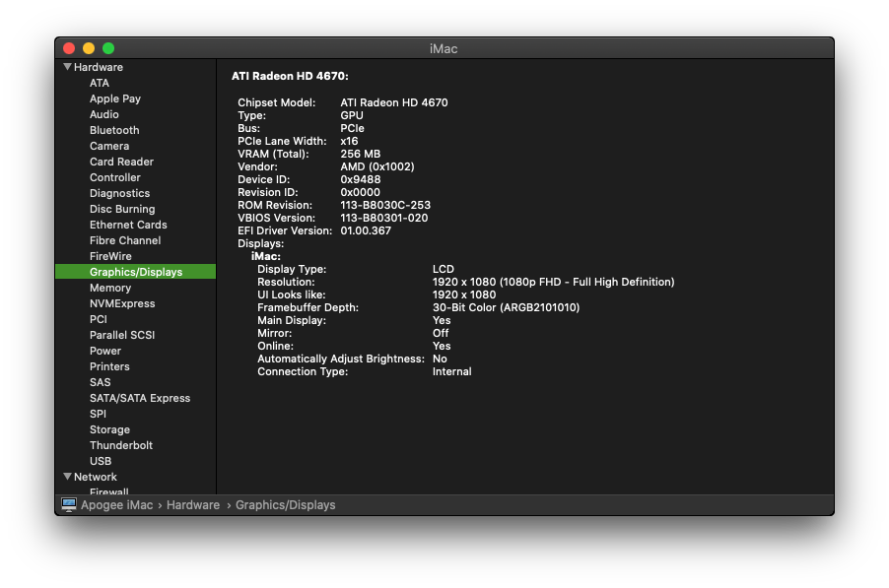Image resolution: width=889 pixels, height=588 pixels.
Task: Collapse the Network section triangle
Action: (67, 477)
